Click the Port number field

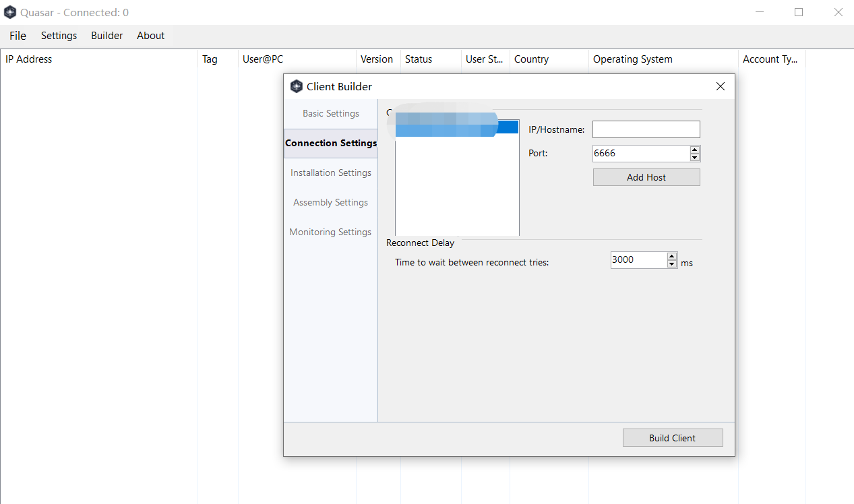[641, 153]
